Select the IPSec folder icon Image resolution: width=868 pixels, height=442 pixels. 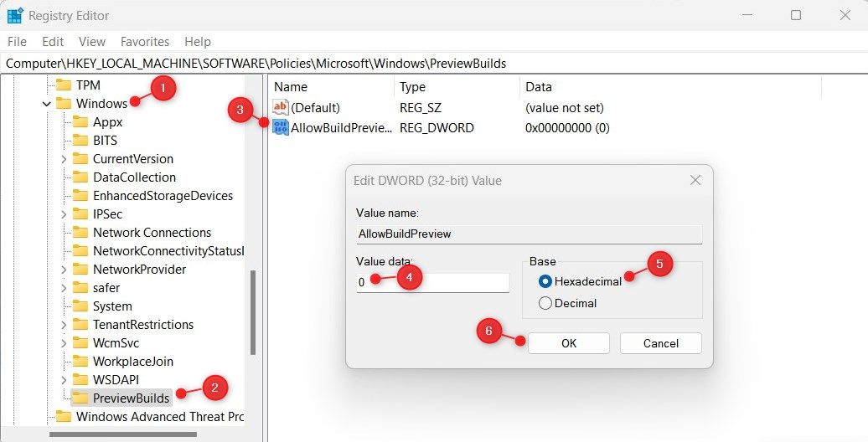pyautogui.click(x=80, y=214)
